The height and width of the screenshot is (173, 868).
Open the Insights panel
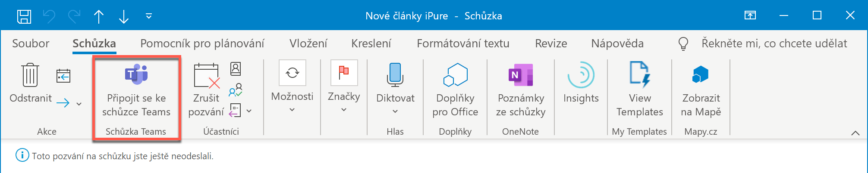coord(581,75)
